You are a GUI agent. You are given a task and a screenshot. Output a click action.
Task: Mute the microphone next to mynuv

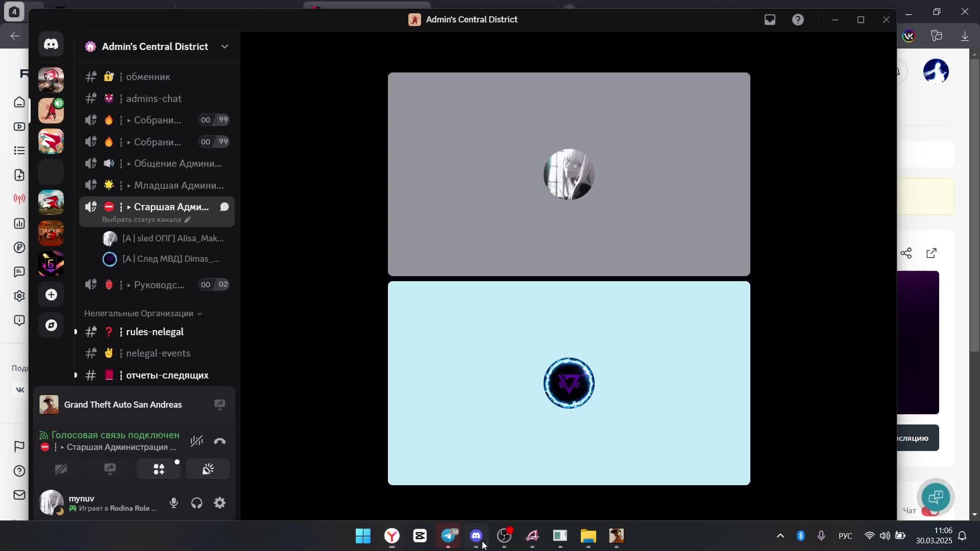click(x=174, y=503)
